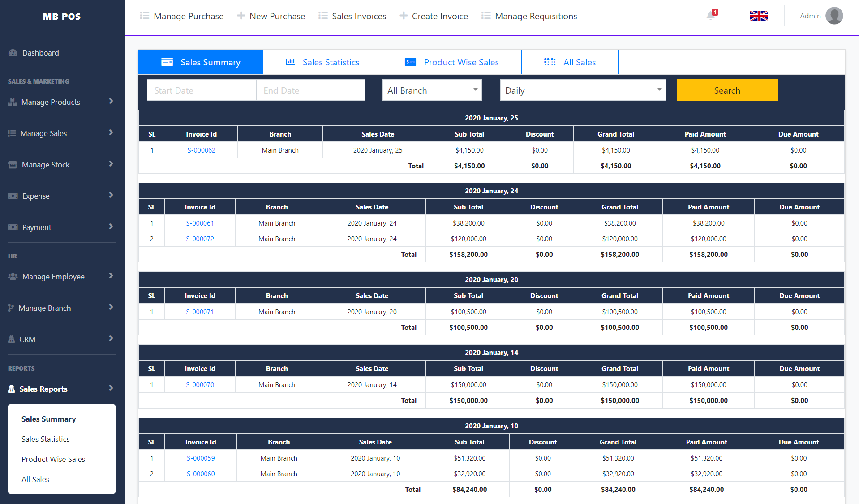Image resolution: width=859 pixels, height=504 pixels.
Task: Click the $158,200.00 Grand Total value
Action: (x=620, y=255)
